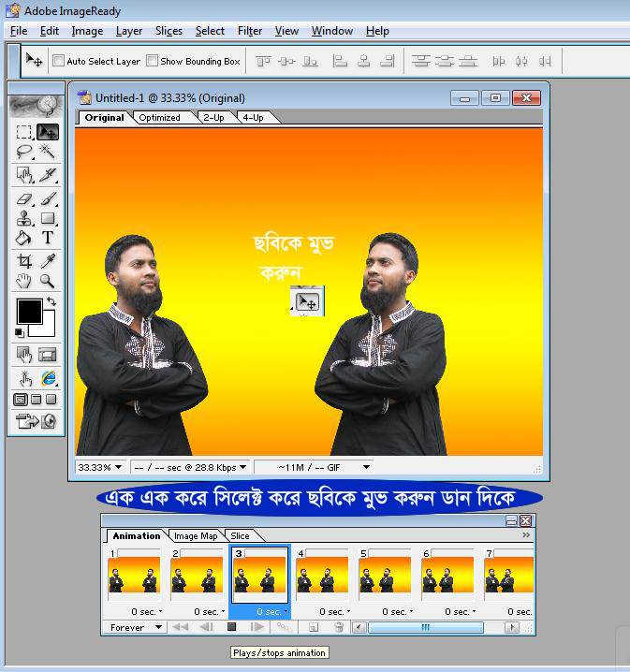Select the Crop tool
Screen dimensions: 630x672
tap(24, 260)
